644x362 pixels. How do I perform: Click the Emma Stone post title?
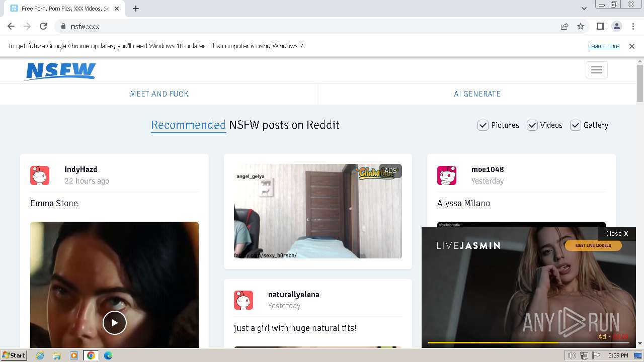pos(54,203)
